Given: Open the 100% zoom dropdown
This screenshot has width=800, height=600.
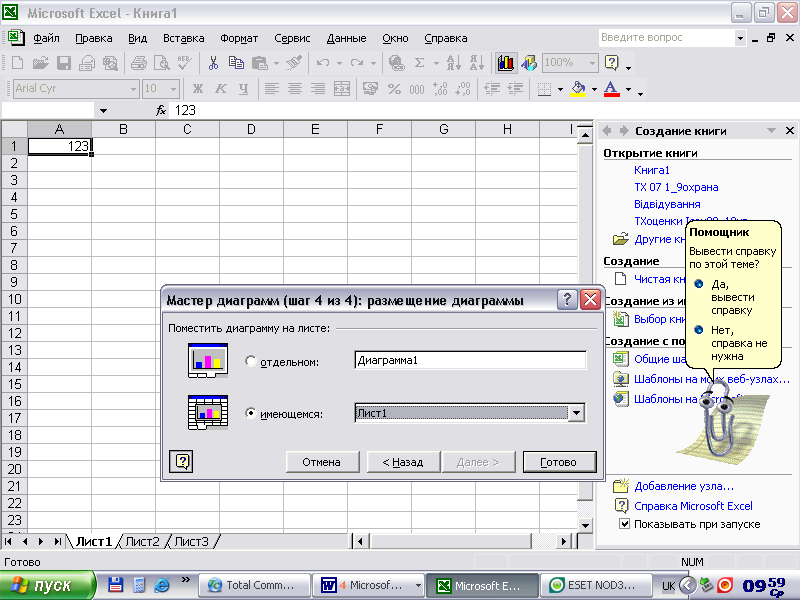Looking at the screenshot, I should (592, 63).
